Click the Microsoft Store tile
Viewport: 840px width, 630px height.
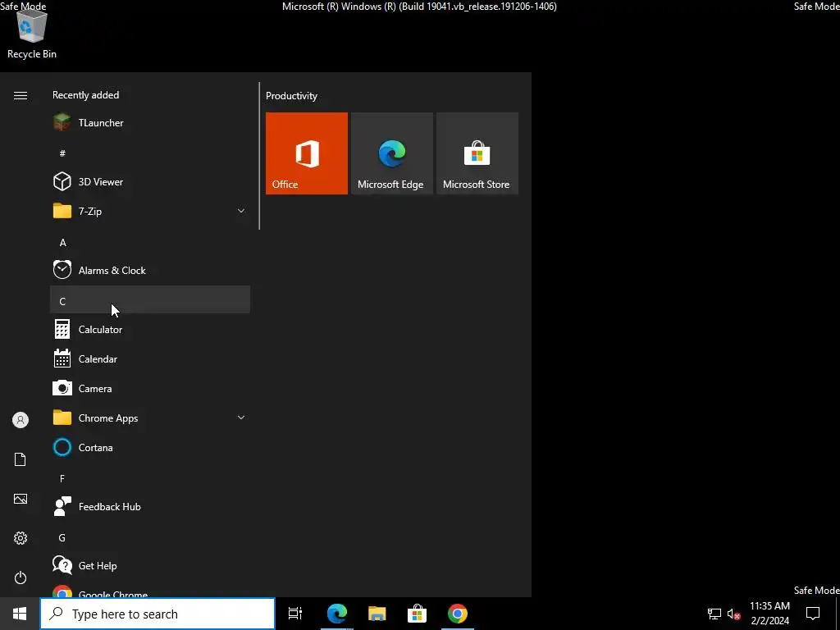tap(477, 153)
